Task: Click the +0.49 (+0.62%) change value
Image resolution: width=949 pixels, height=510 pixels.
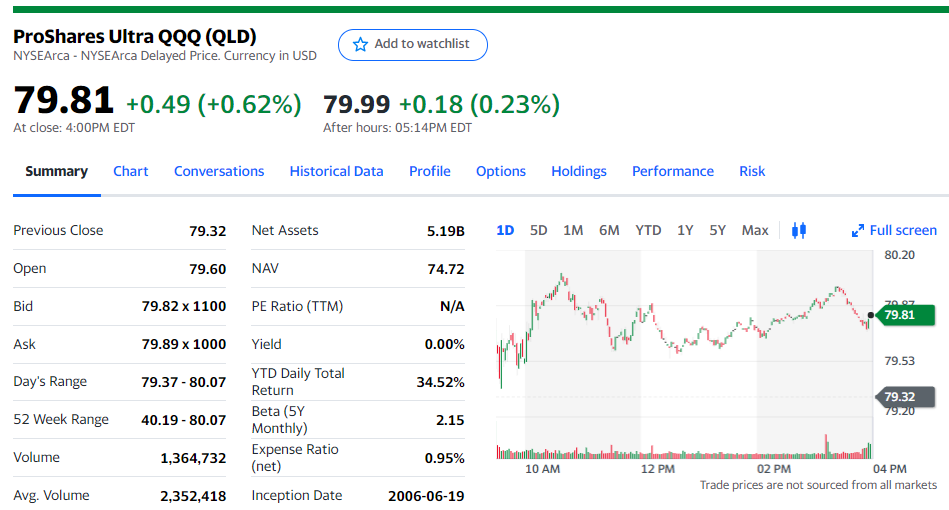Action: click(x=214, y=104)
